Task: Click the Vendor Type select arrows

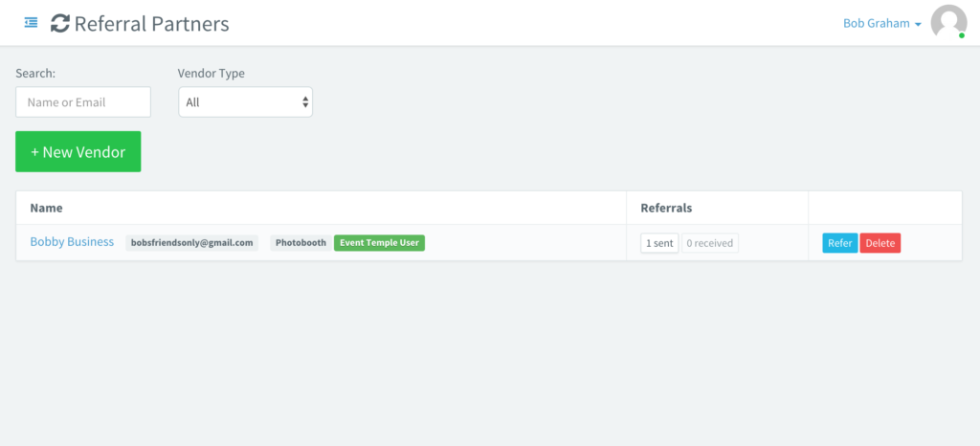Action: [305, 101]
